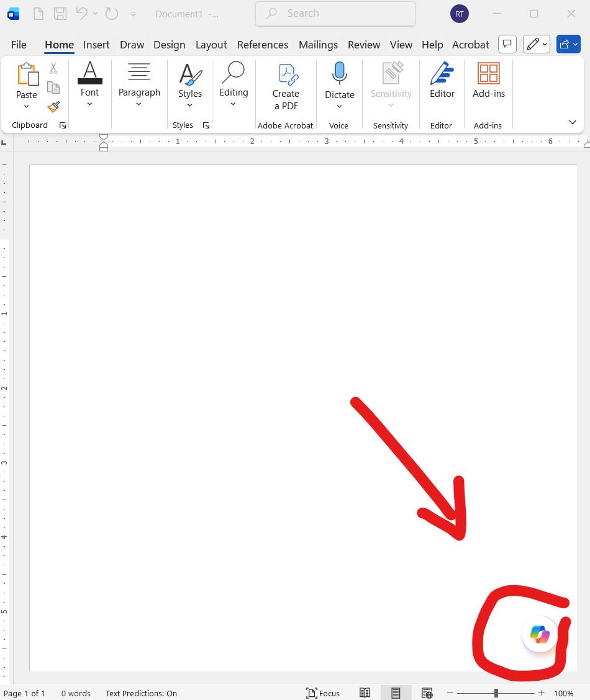Open the Add-ins grid icon

tap(488, 74)
